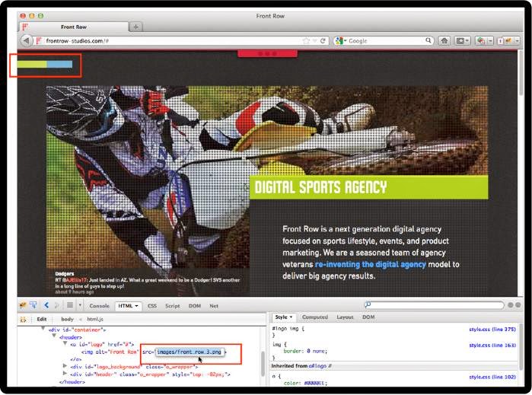
Task: Expand the logo_background div node
Action: [x=65, y=366]
